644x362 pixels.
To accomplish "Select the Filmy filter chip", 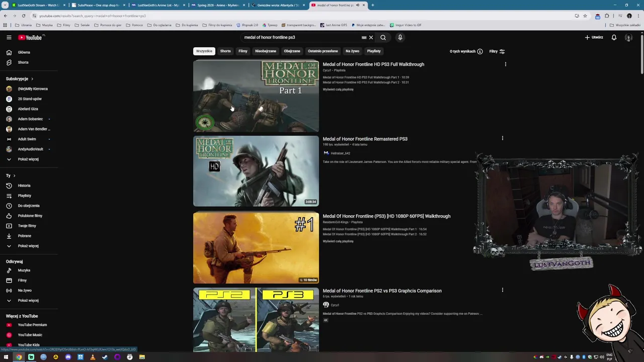I will 243,51.
